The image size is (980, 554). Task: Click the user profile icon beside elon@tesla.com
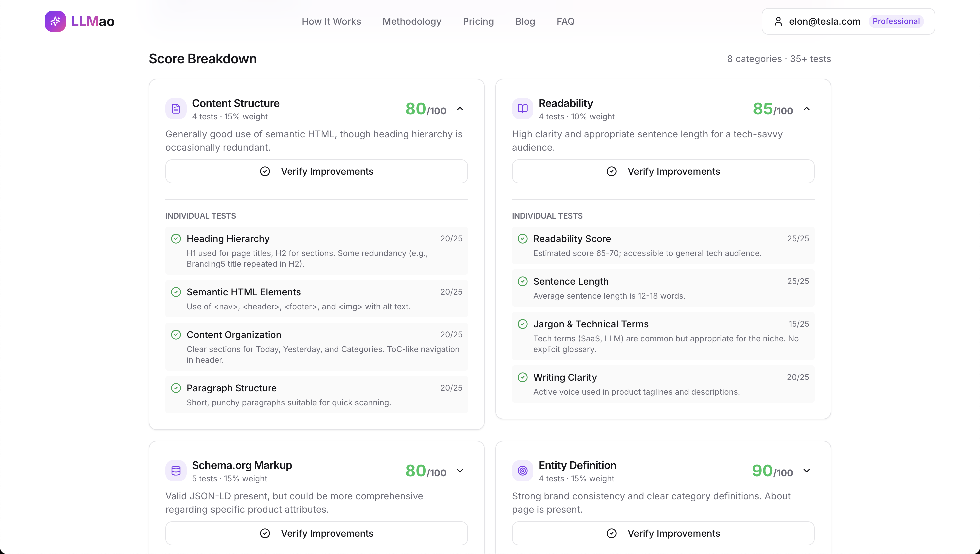click(778, 21)
